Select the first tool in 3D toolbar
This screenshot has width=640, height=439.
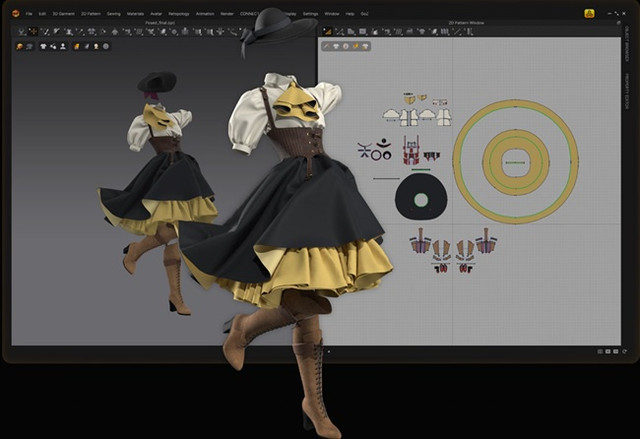20,32
